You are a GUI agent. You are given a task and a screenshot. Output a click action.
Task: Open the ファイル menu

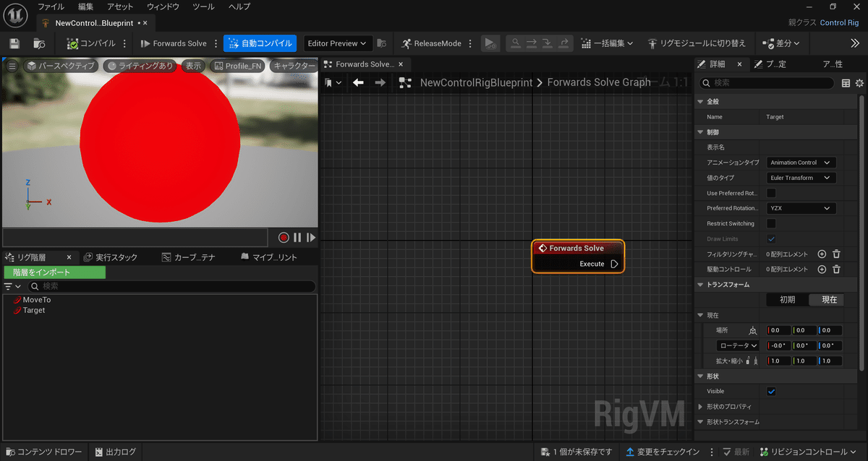(51, 7)
